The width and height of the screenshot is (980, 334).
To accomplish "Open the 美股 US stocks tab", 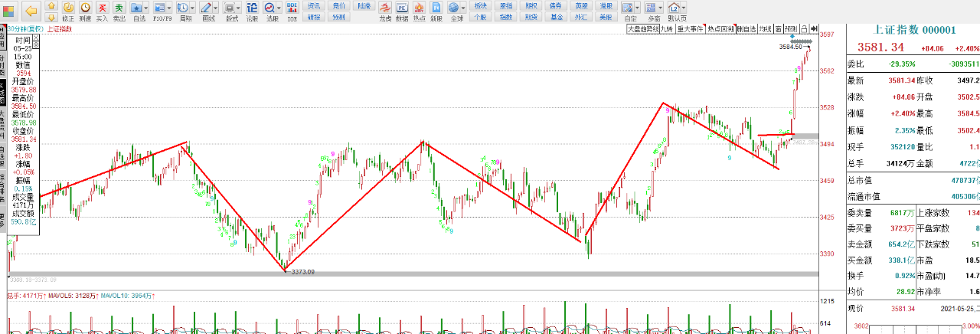I will [x=606, y=16].
